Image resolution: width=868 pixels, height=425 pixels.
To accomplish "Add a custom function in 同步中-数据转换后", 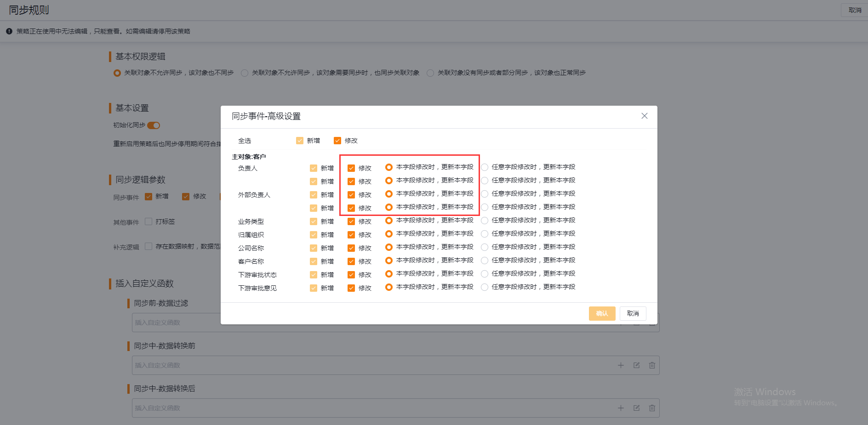I will (621, 408).
